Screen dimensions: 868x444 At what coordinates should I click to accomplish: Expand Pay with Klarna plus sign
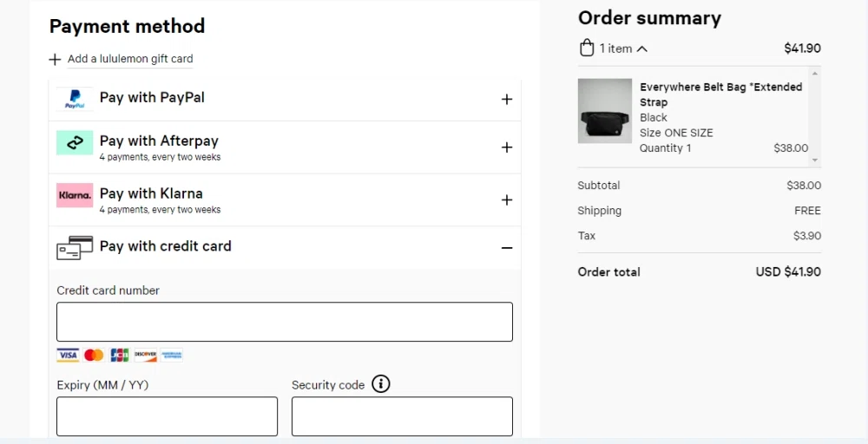point(507,200)
